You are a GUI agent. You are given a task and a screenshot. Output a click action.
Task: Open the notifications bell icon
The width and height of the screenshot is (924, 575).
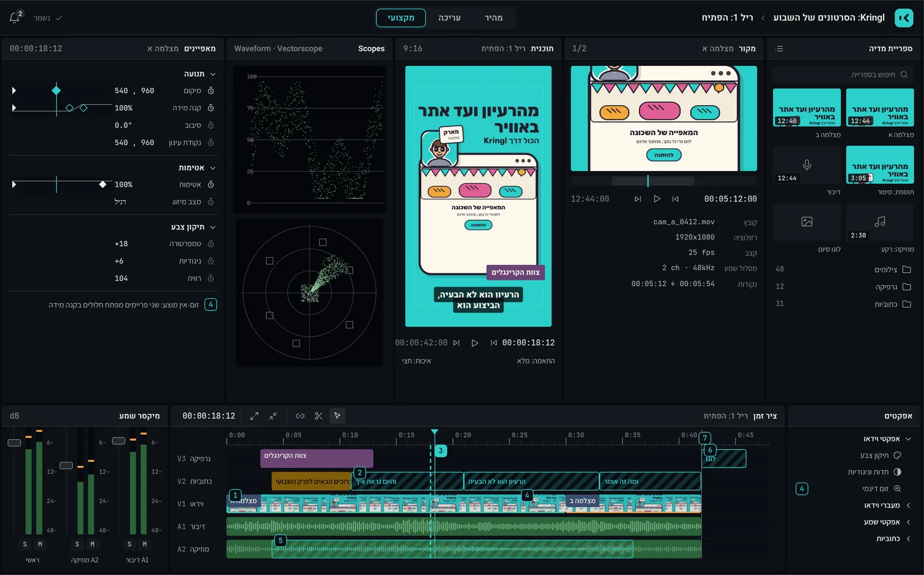(x=14, y=18)
